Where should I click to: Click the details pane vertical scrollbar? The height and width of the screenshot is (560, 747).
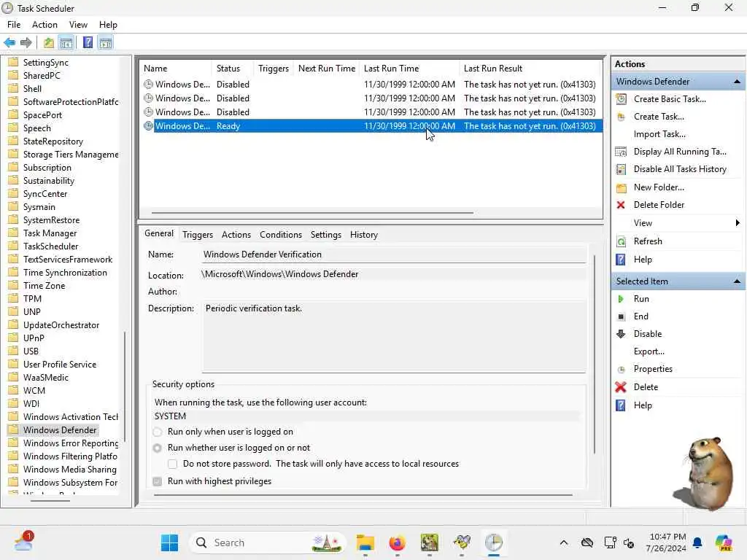tap(594, 354)
